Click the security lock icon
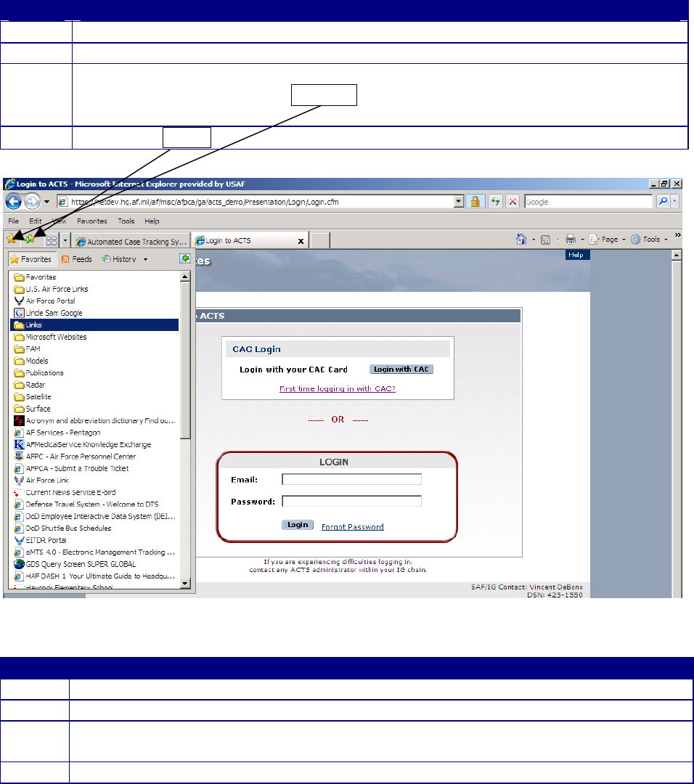Viewport: 694px width, 784px height. 475,202
